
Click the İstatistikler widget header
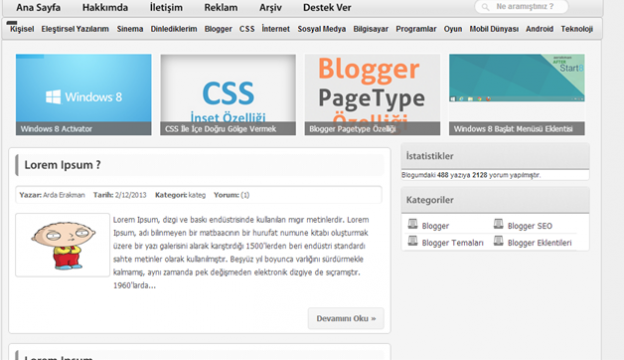[x=495, y=156]
